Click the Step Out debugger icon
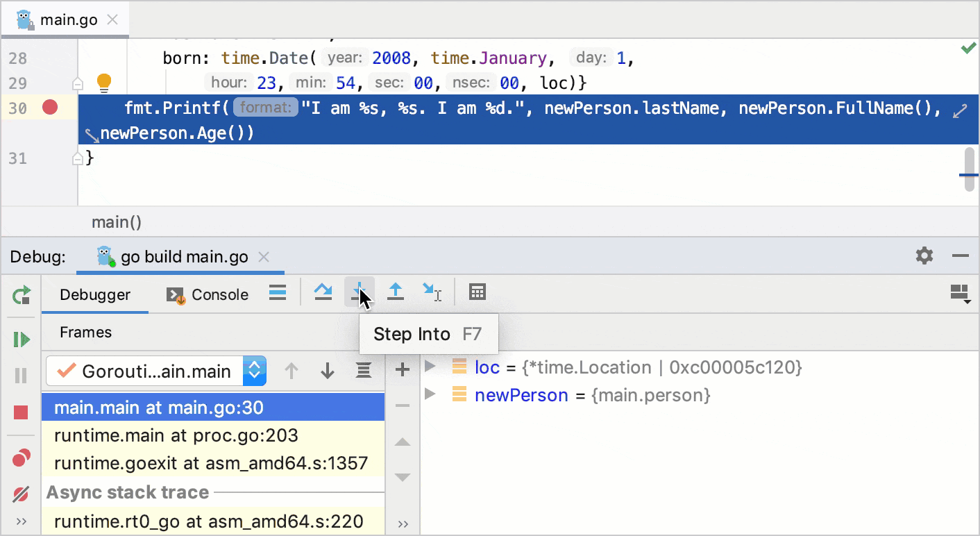 [396, 292]
